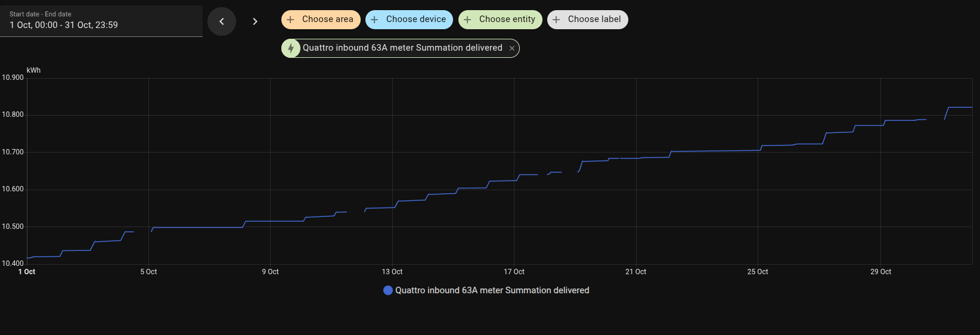
Task: Hit the plus icon on Choose entity
Action: coord(467,20)
